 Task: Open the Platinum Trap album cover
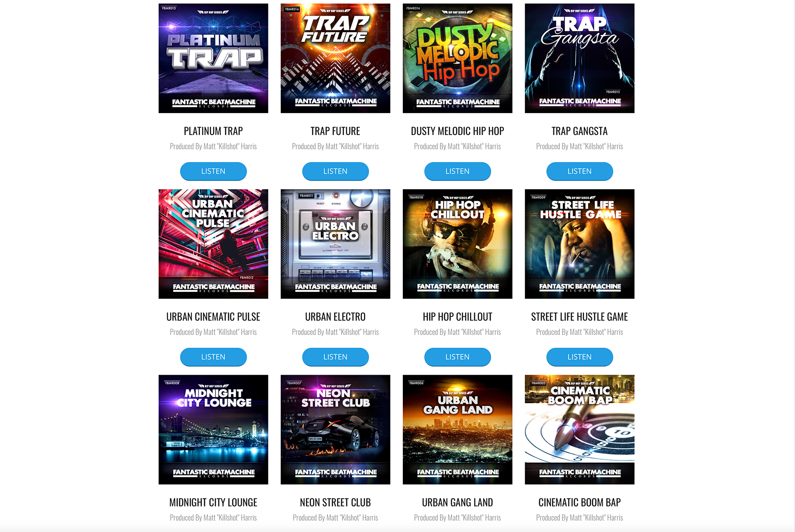coord(213,58)
